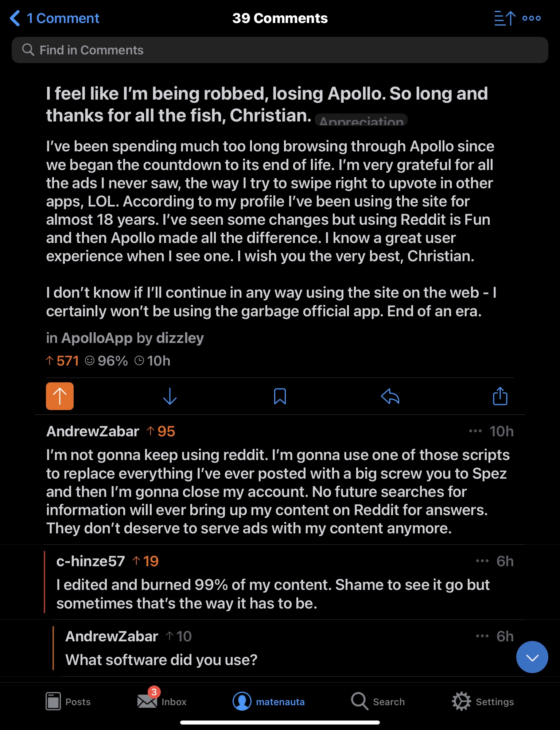Screen dimensions: 560x730
Task: Open options for AndrewZabar's top comment
Action: click(x=475, y=431)
